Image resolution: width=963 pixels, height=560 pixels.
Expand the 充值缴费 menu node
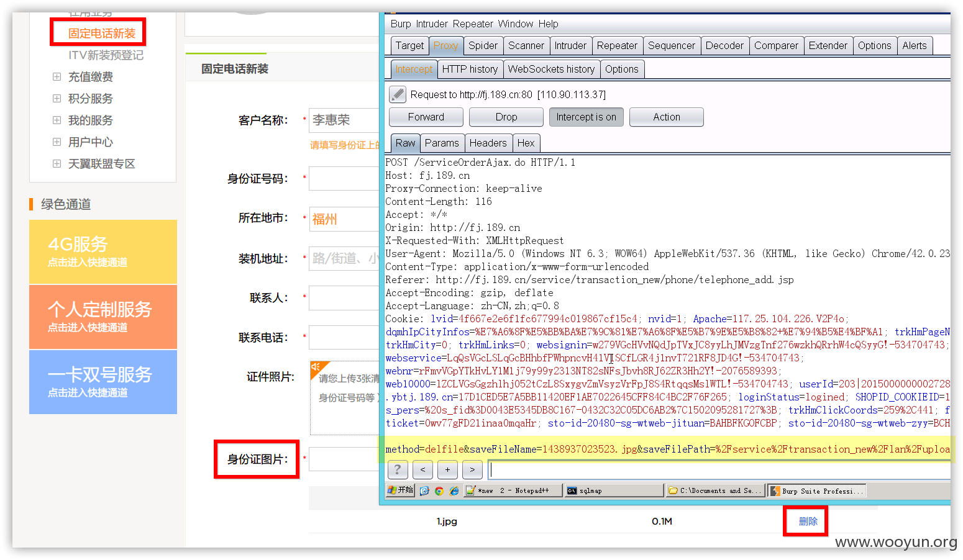[57, 77]
